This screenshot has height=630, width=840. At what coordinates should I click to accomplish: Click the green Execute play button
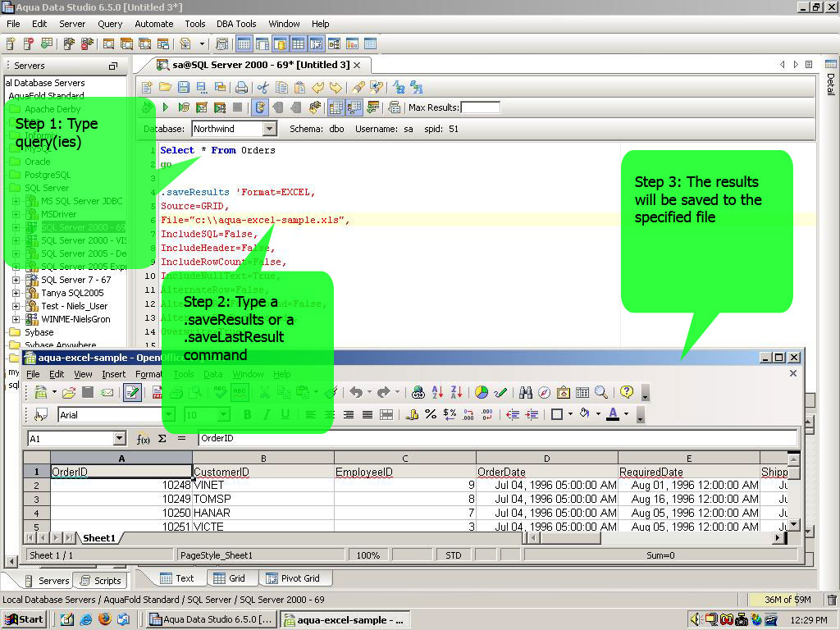coord(166,107)
